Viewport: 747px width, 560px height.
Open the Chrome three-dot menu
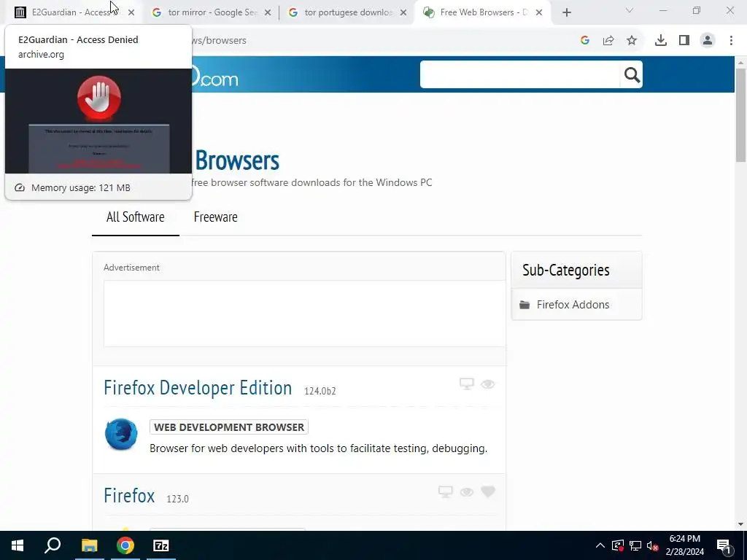(x=731, y=41)
